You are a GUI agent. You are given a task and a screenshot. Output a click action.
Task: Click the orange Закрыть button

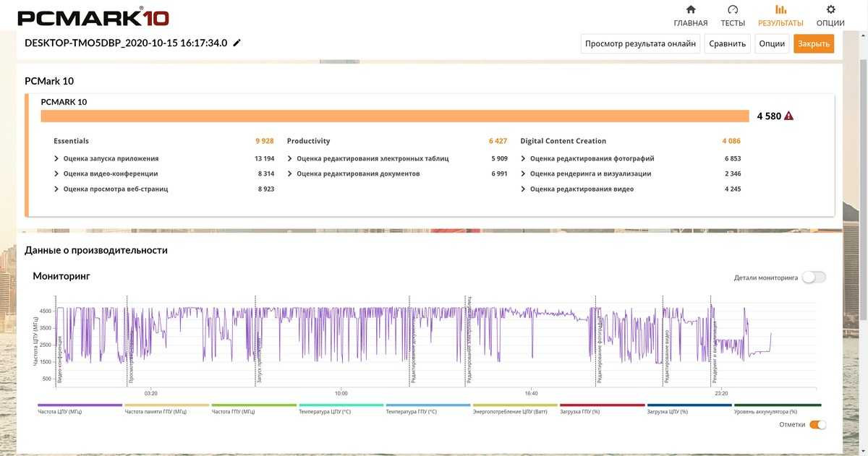pos(813,43)
